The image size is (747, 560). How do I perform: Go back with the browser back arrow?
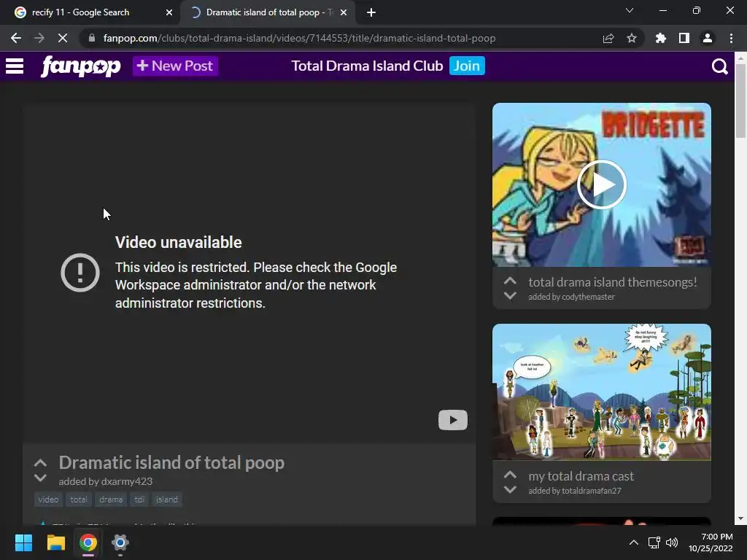pyautogui.click(x=16, y=38)
